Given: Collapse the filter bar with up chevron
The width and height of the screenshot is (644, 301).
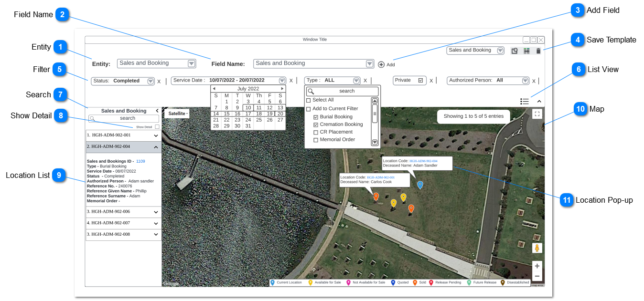Looking at the screenshot, I should coord(539,101).
